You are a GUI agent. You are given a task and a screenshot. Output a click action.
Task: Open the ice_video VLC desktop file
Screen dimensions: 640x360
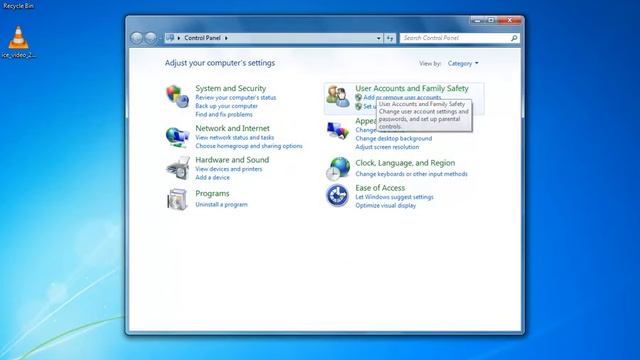[18, 42]
